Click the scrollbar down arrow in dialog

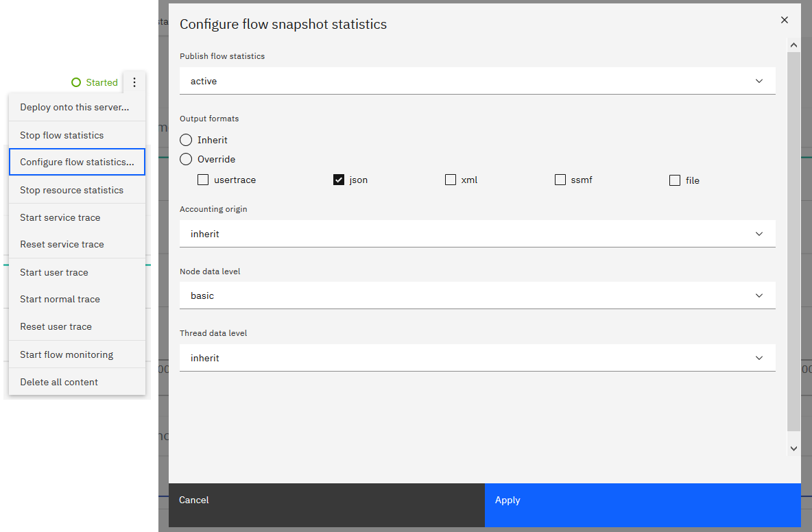pos(793,448)
